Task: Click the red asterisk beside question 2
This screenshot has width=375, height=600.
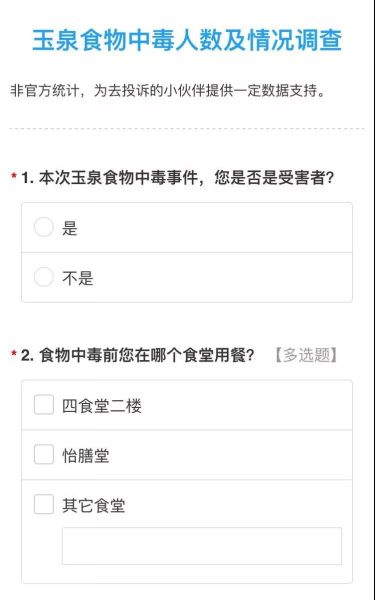Action: 14,354
